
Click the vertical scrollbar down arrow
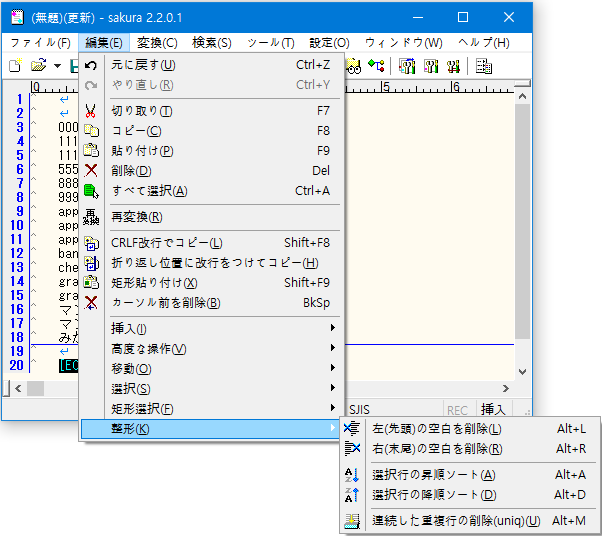(x=522, y=371)
